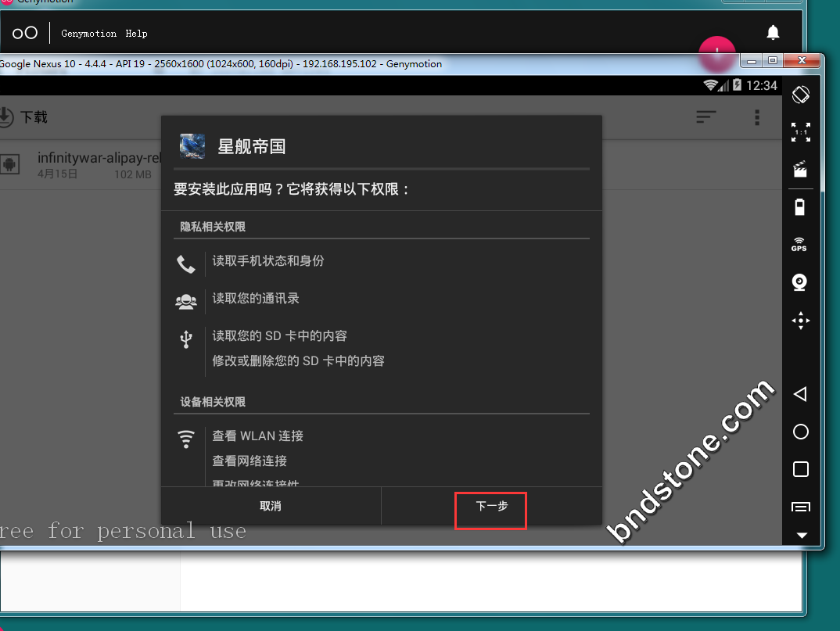
Task: Open the Android menu key icon
Action: pos(800,507)
